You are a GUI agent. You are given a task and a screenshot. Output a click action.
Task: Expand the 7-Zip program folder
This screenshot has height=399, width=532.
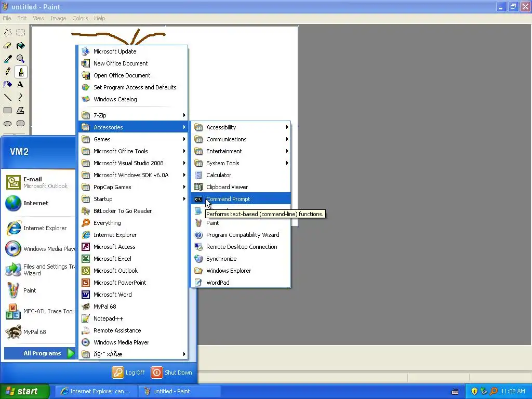pos(134,115)
